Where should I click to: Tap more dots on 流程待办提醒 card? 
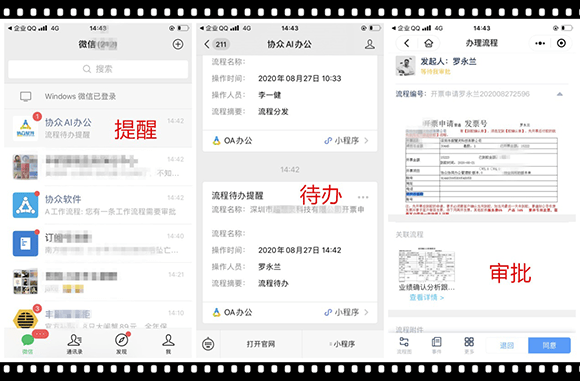click(x=363, y=197)
